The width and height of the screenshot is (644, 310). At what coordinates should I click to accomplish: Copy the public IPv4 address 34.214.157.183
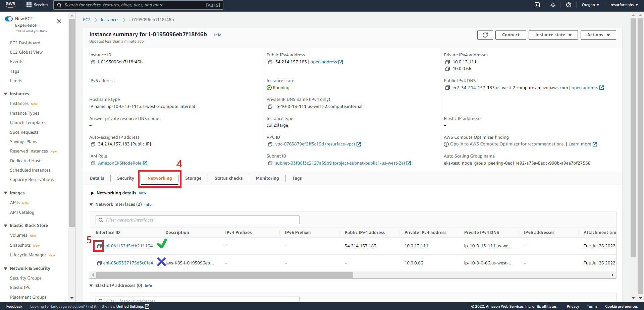(x=270, y=62)
